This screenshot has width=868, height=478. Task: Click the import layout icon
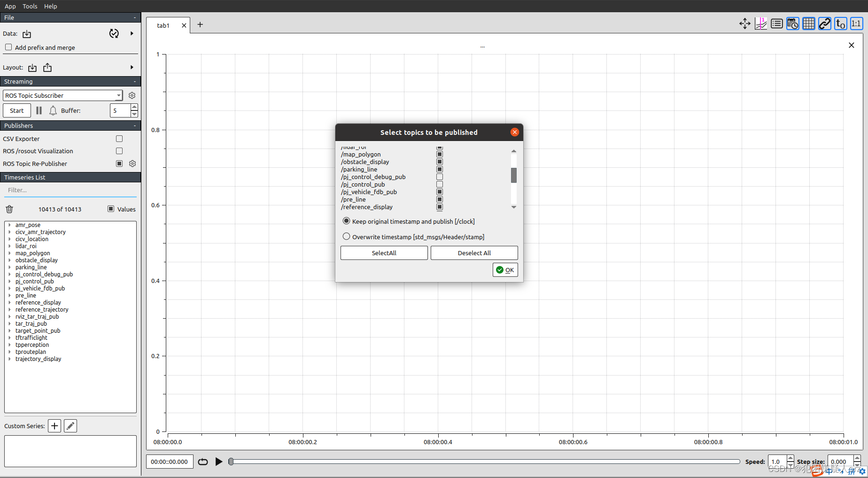pos(32,68)
